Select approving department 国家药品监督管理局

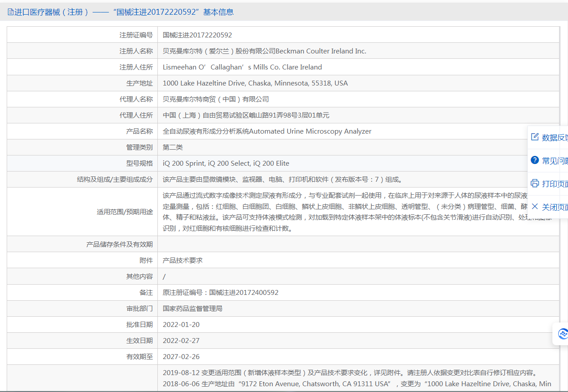(193, 308)
